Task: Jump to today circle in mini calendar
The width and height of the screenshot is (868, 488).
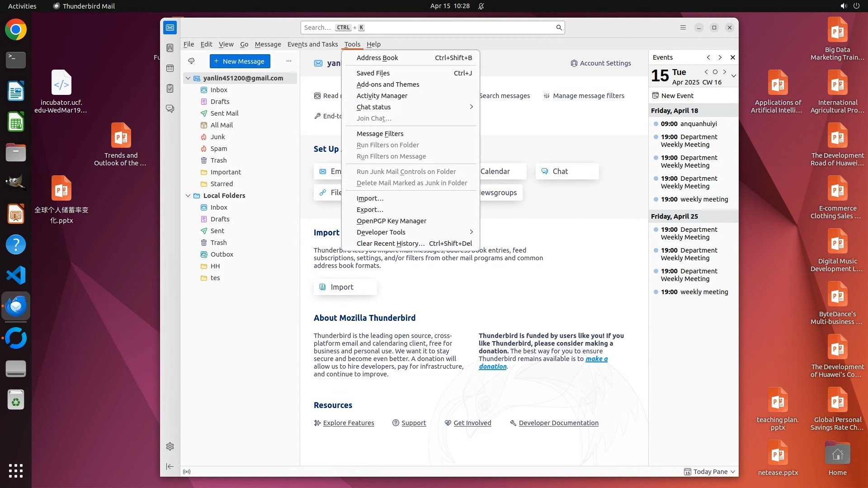Action: [x=715, y=72]
